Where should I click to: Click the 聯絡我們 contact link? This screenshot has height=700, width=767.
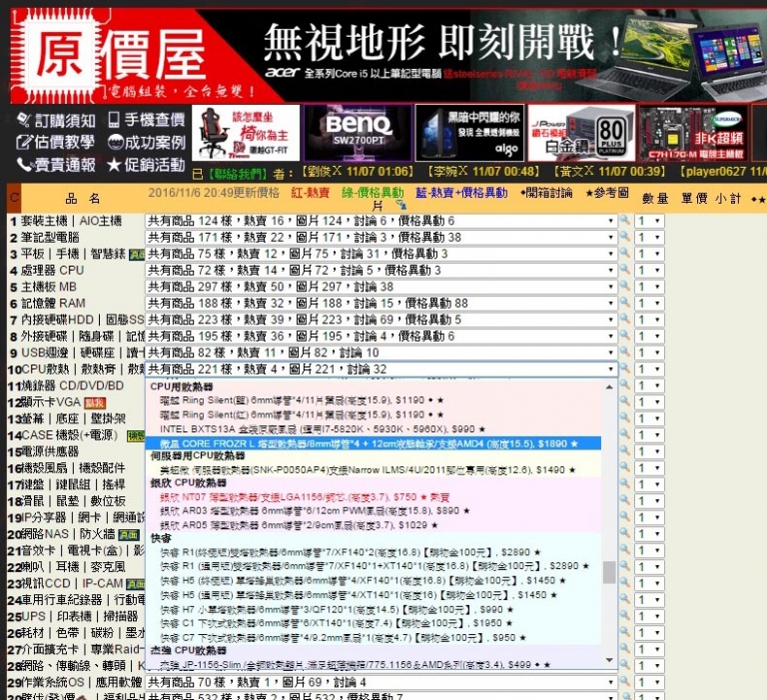pos(238,173)
